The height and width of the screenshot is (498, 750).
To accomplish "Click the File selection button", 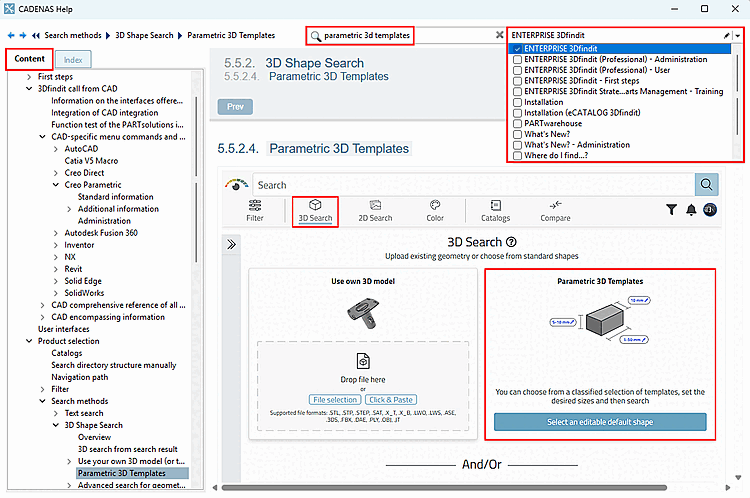I will (x=335, y=400).
